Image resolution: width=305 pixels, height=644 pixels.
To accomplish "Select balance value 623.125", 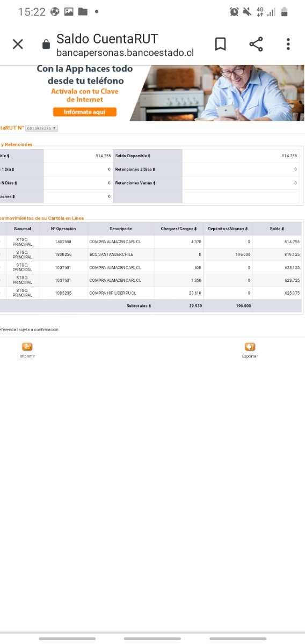I will pos(292,267).
